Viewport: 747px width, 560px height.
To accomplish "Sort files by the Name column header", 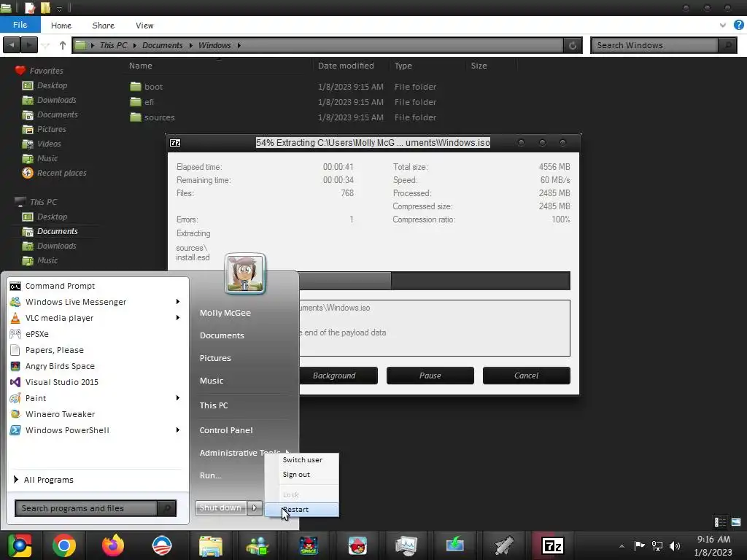I will click(x=141, y=66).
